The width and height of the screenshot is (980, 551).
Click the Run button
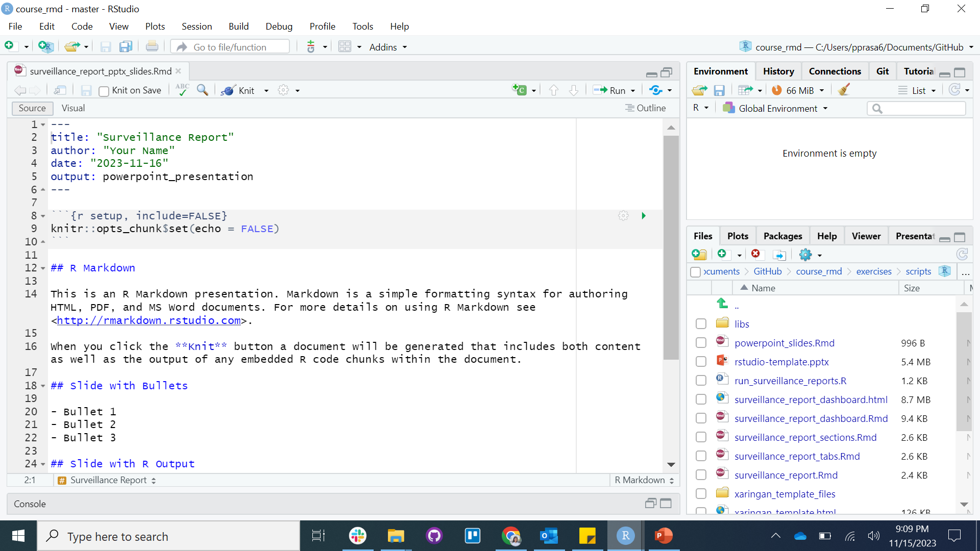point(609,90)
